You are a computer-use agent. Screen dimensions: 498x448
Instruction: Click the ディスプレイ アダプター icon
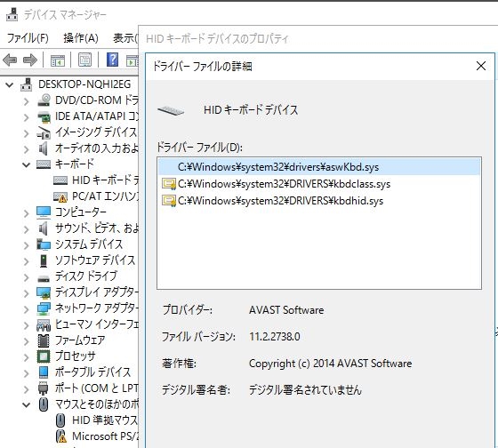coord(44,292)
